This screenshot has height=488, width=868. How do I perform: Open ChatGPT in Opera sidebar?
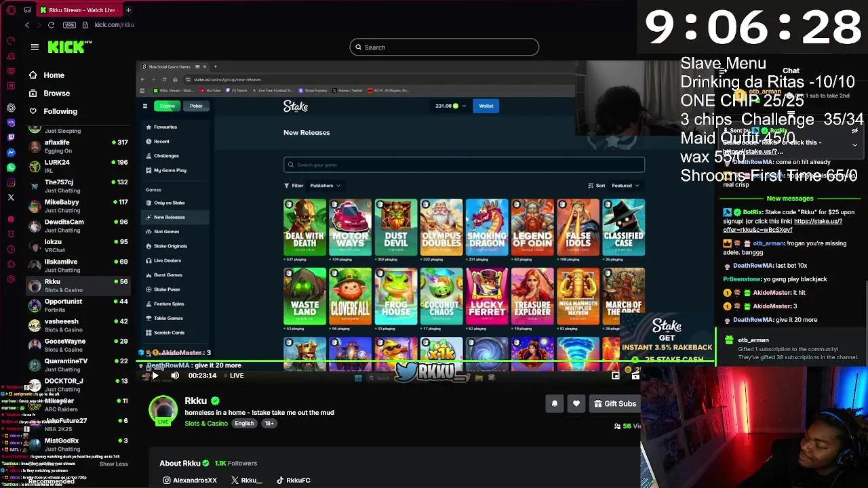tap(11, 108)
